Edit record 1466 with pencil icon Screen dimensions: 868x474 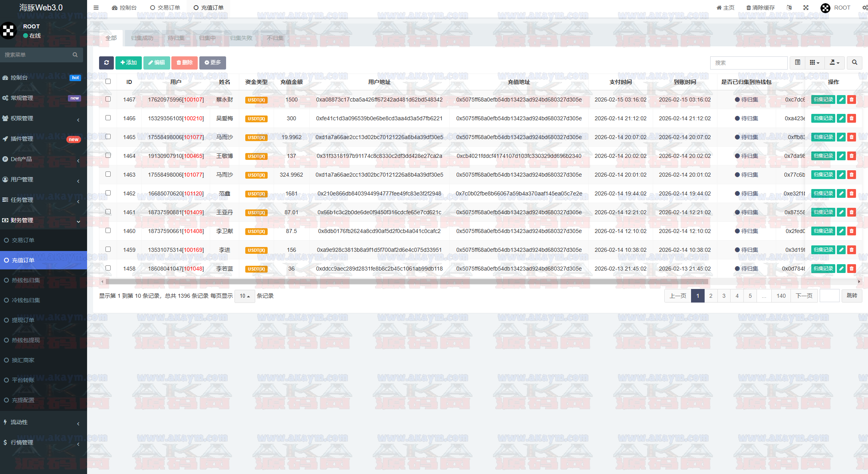(x=841, y=118)
